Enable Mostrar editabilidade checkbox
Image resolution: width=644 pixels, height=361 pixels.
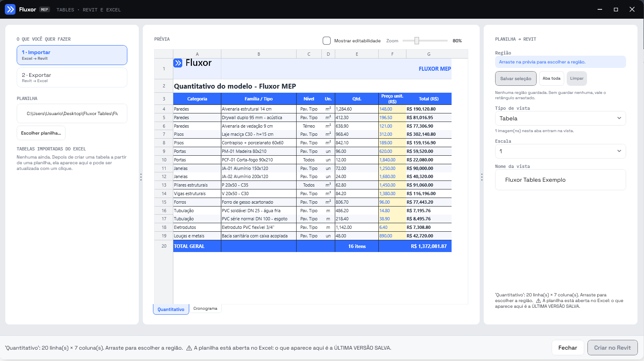(327, 41)
